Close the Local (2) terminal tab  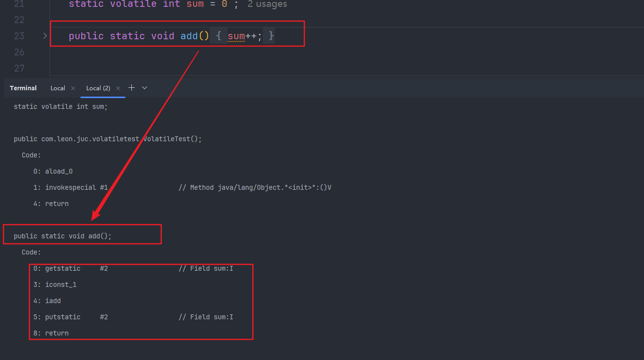pyautogui.click(x=118, y=88)
